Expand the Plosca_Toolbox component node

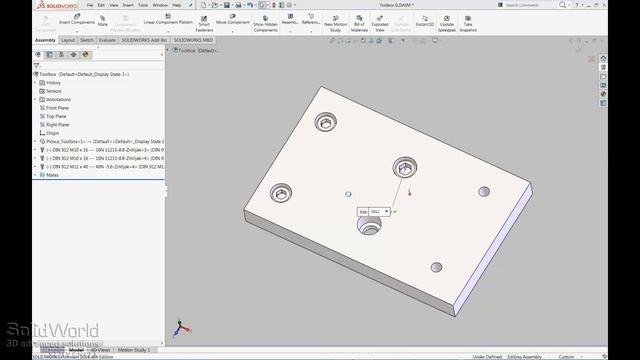35,142
